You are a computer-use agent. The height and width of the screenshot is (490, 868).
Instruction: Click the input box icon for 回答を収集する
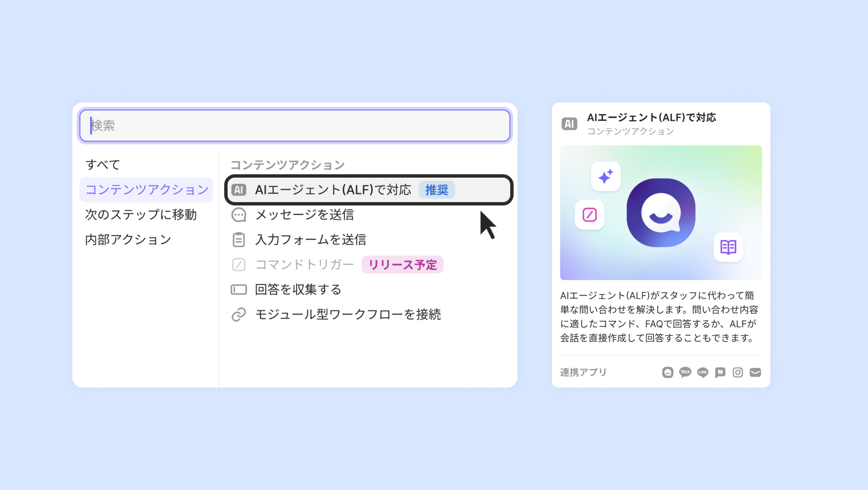[239, 290]
